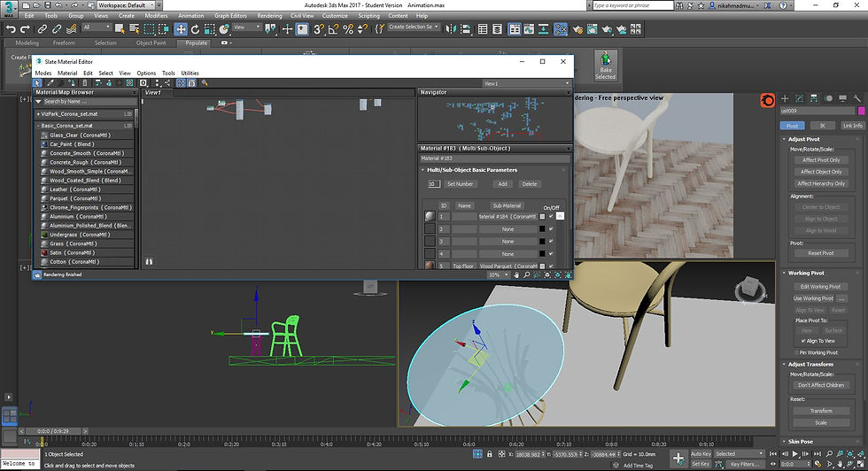Open the Graph Editors menu

pyautogui.click(x=231, y=16)
